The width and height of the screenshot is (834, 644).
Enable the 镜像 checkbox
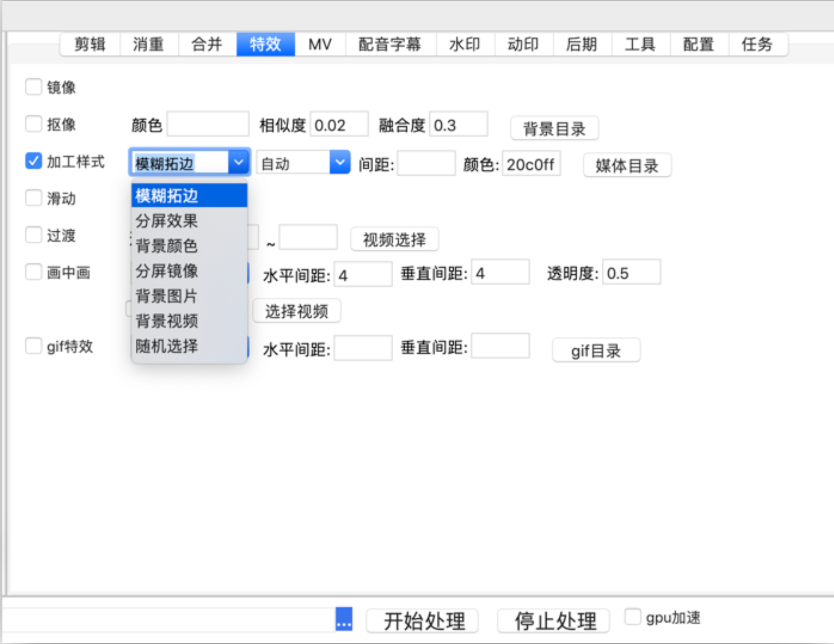click(x=33, y=87)
